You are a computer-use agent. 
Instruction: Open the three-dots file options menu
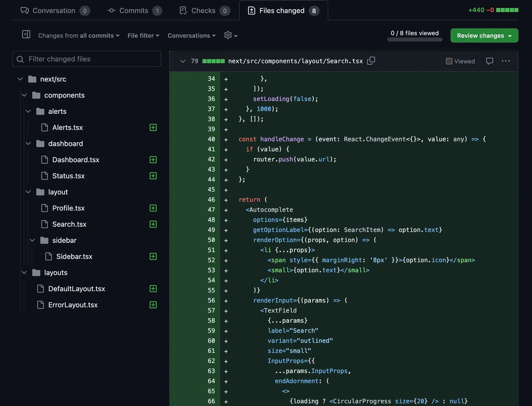click(506, 61)
